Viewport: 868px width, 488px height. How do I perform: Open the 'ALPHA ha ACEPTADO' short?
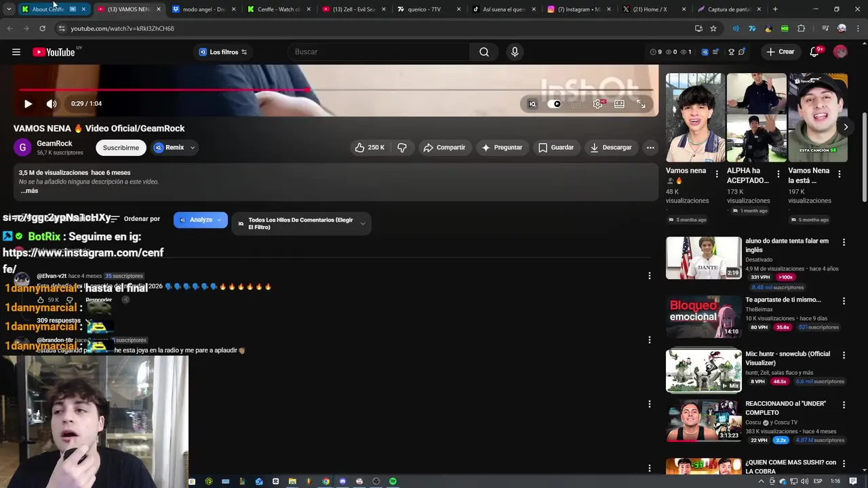pyautogui.click(x=756, y=118)
